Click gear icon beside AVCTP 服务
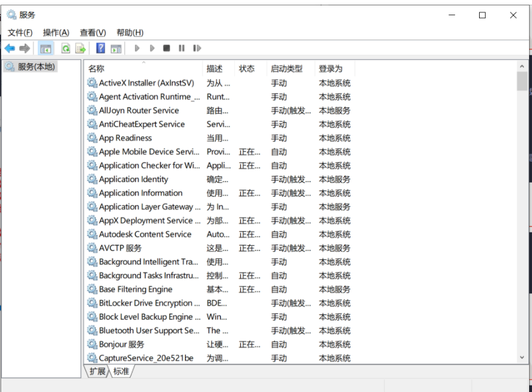 (92, 248)
